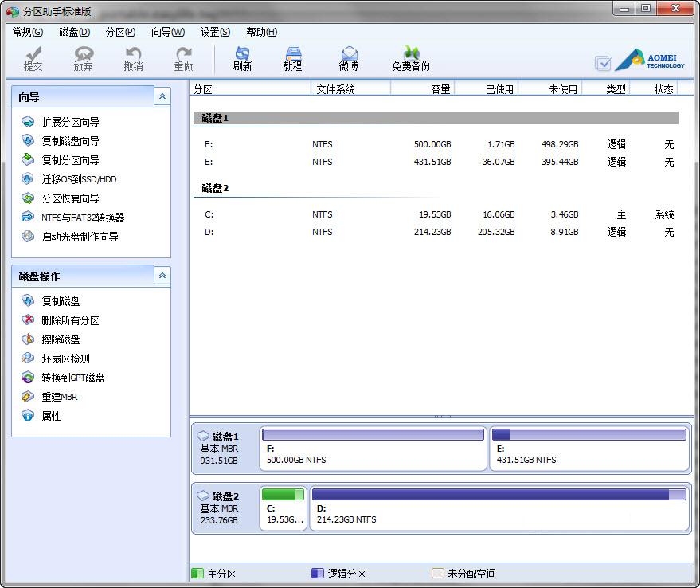The height and width of the screenshot is (588, 700).
Task: Collapse the 向导 panel with its chevron
Action: 162,96
